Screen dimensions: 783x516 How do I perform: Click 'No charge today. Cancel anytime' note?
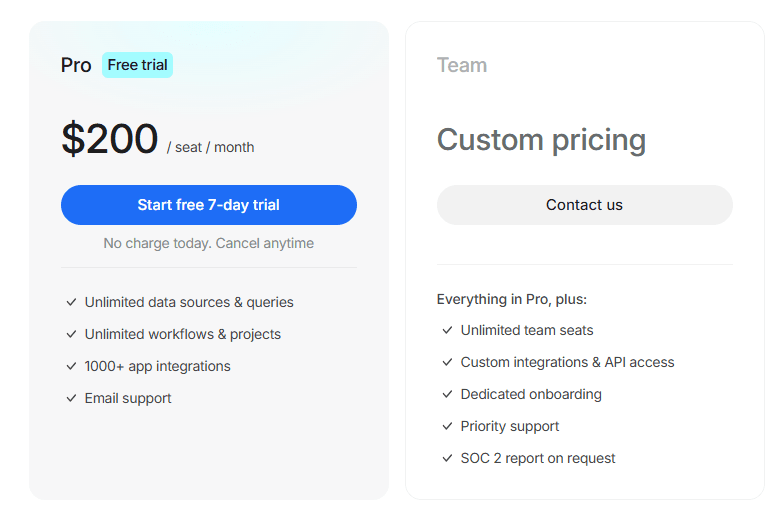point(209,243)
